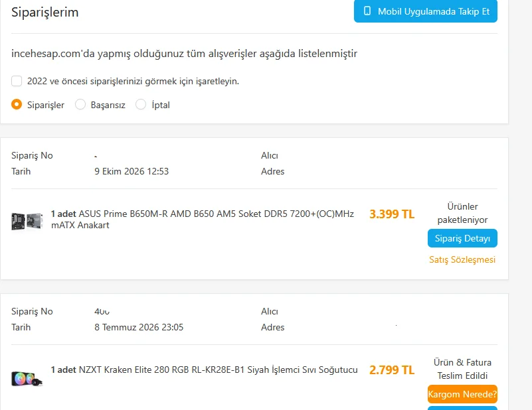Open ASUS Prime B650M-R motherboard thumbnail

pos(27,221)
